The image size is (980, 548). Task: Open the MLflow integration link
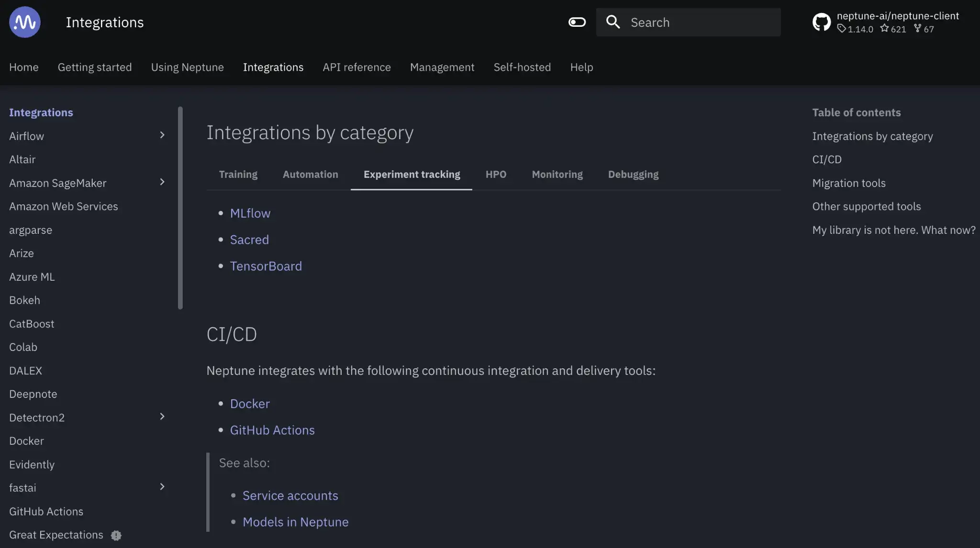pos(250,213)
